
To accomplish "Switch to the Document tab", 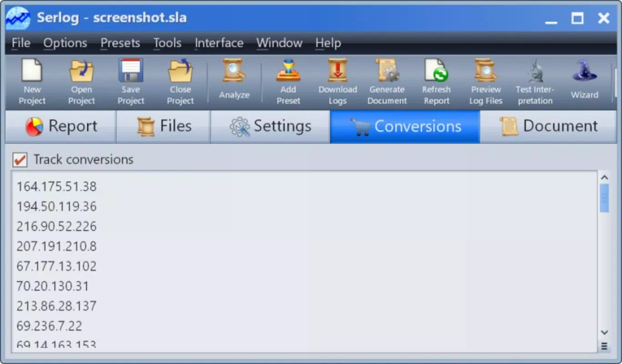I will point(548,126).
